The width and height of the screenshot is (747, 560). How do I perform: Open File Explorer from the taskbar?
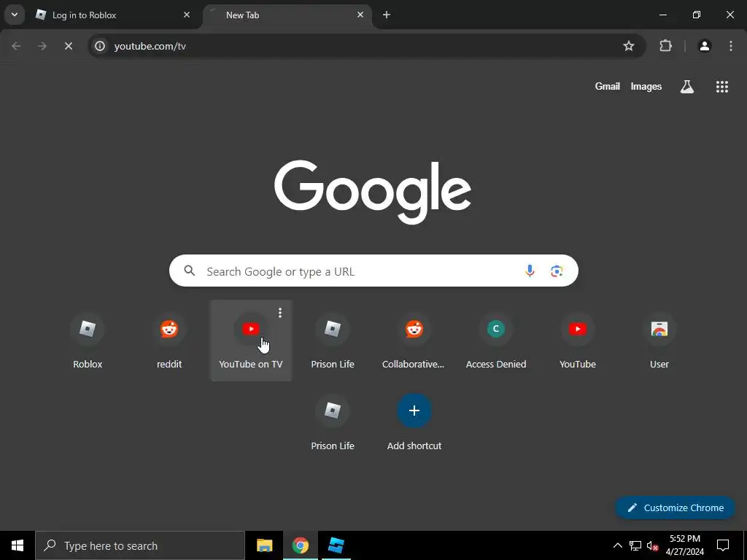point(264,545)
